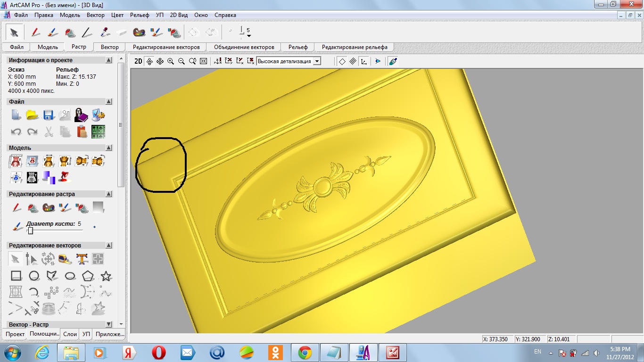
Task: Click the greyscale bear icon in Модель panel
Action: point(32,177)
